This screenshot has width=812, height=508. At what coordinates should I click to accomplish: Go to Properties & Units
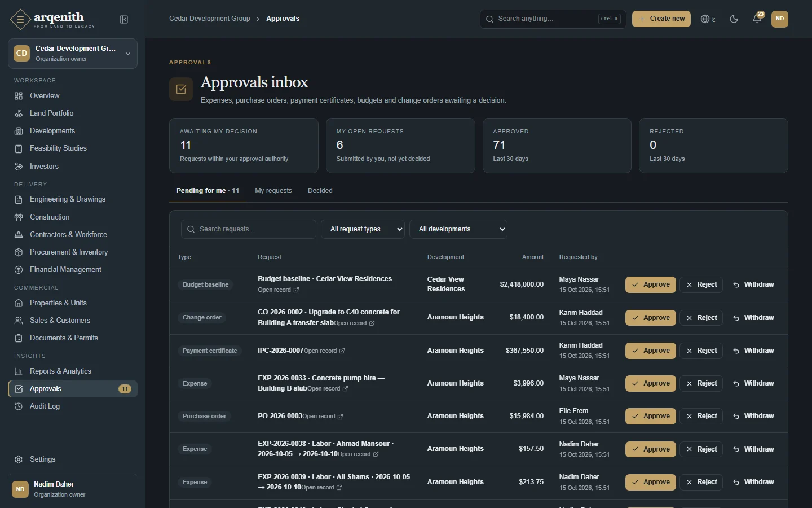pyautogui.click(x=73, y=303)
